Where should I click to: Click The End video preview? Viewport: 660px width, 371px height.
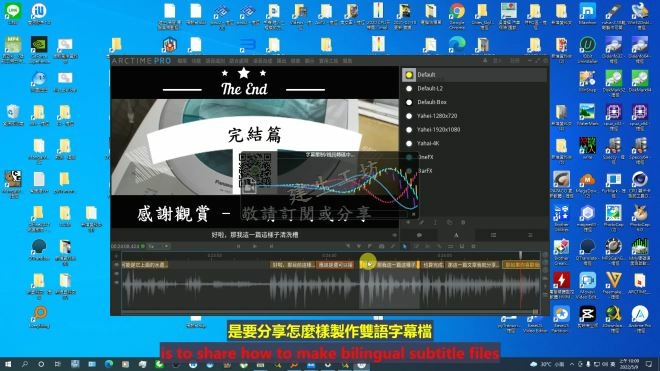(x=255, y=147)
